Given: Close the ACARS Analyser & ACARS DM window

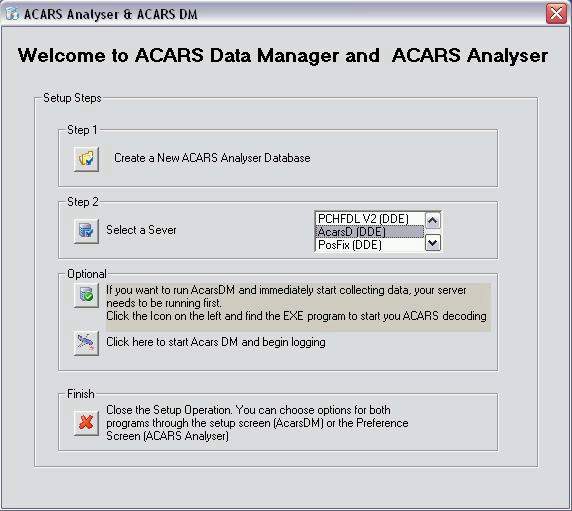Looking at the screenshot, I should (556, 14).
